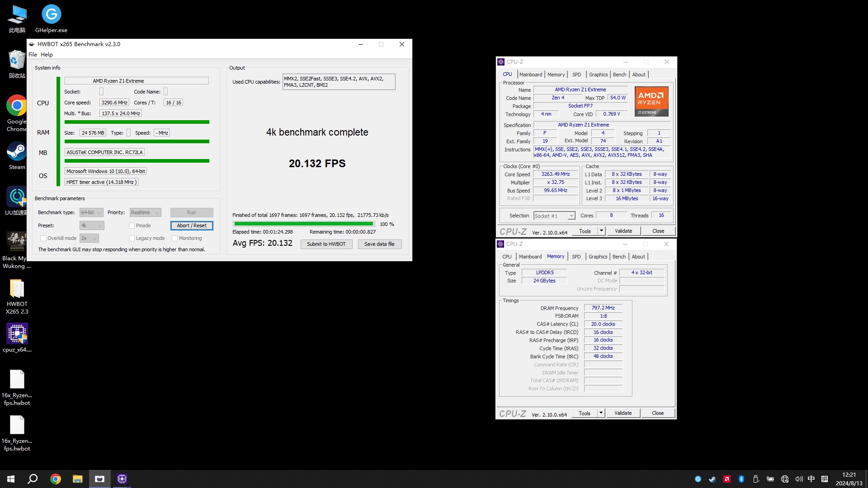
Task: Click the benchmark progress bar at 100%
Action: [x=304, y=224]
